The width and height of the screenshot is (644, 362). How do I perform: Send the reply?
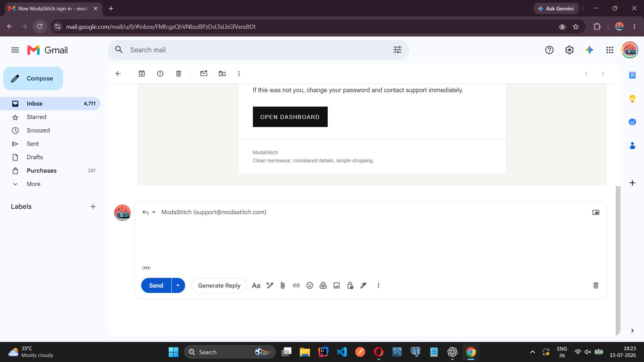click(x=156, y=286)
